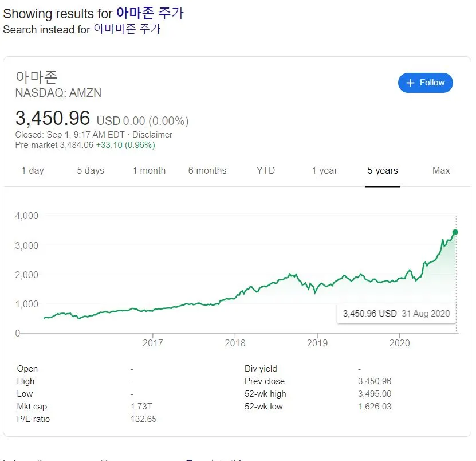Open the 'Showing results for 아마존 주가' link
Viewport: 476px width, 461px height.
(150, 13)
